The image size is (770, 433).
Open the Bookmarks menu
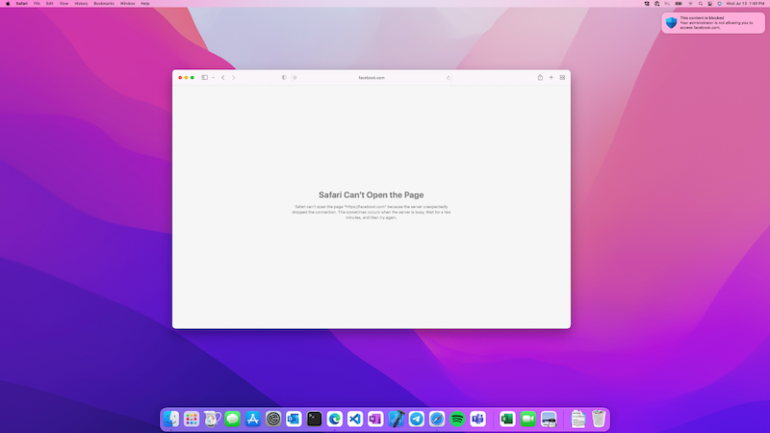(104, 3)
